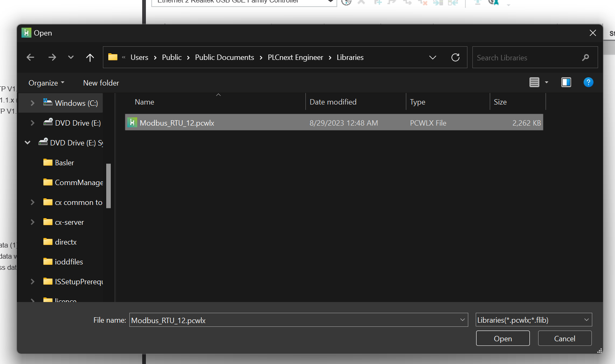Open File name history dropdown
The height and width of the screenshot is (364, 615).
pyautogui.click(x=462, y=319)
